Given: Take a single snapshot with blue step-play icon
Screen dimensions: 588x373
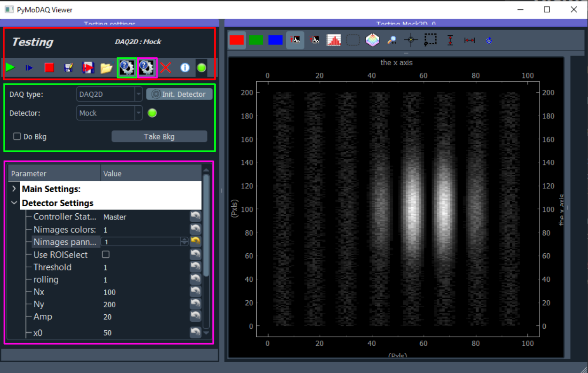Looking at the screenshot, I should (x=30, y=68).
